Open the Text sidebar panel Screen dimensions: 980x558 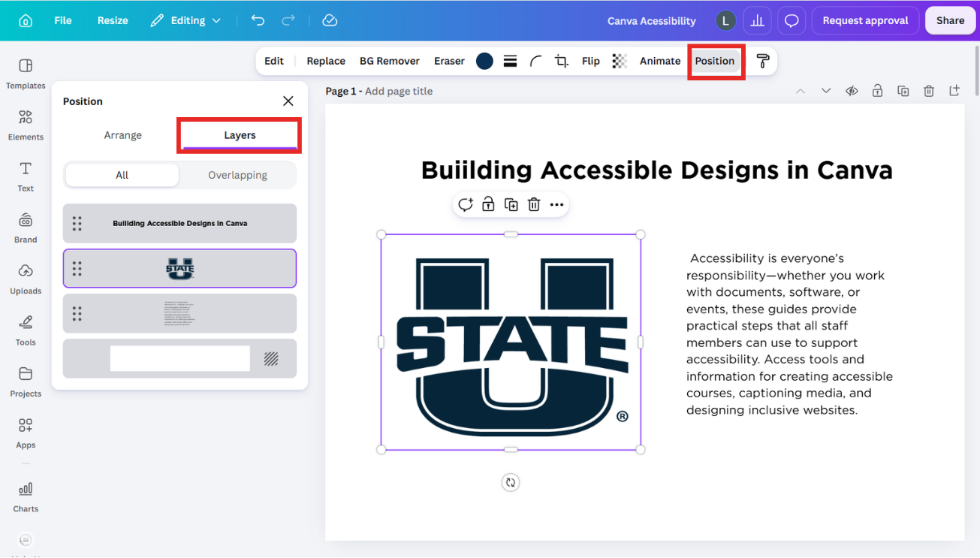[26, 176]
